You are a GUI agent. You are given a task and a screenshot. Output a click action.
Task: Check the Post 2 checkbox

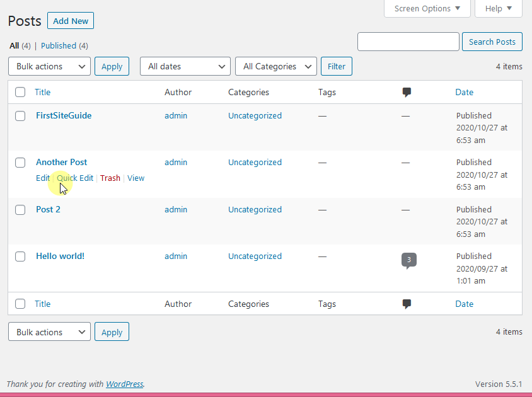click(20, 210)
